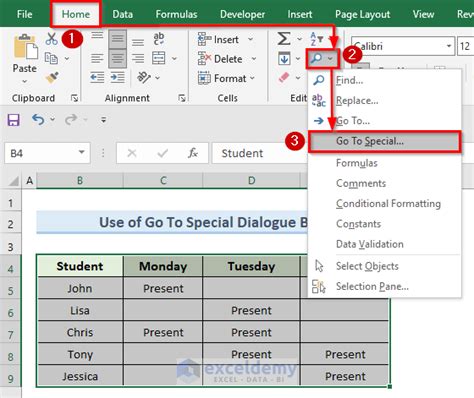Switch to the View tab

423,14
